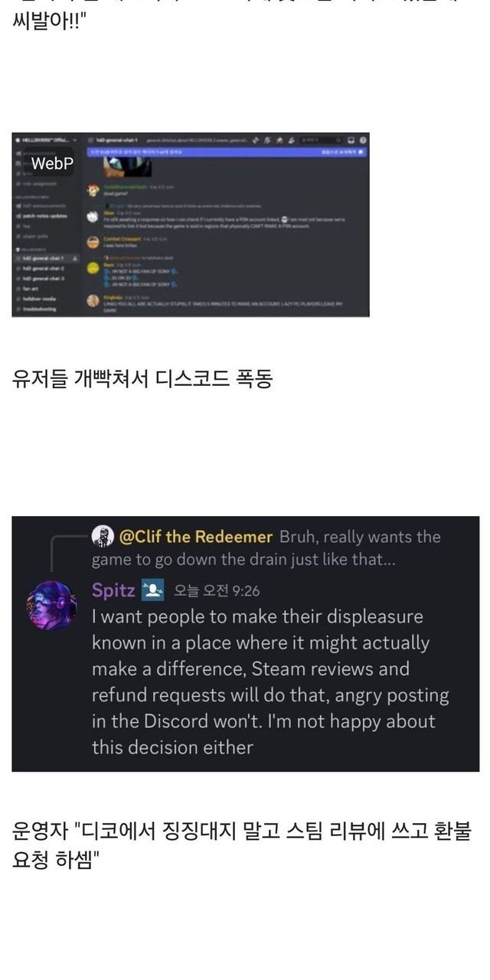Click the help icon in Discord's top bar
Viewport: 490px width, 980px height.
[x=363, y=140]
